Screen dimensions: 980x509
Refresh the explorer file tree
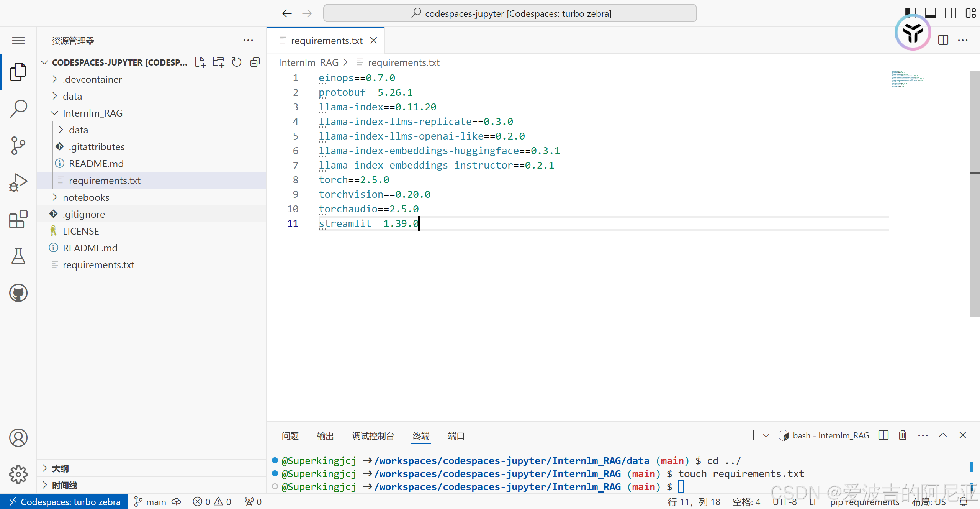pyautogui.click(x=237, y=62)
